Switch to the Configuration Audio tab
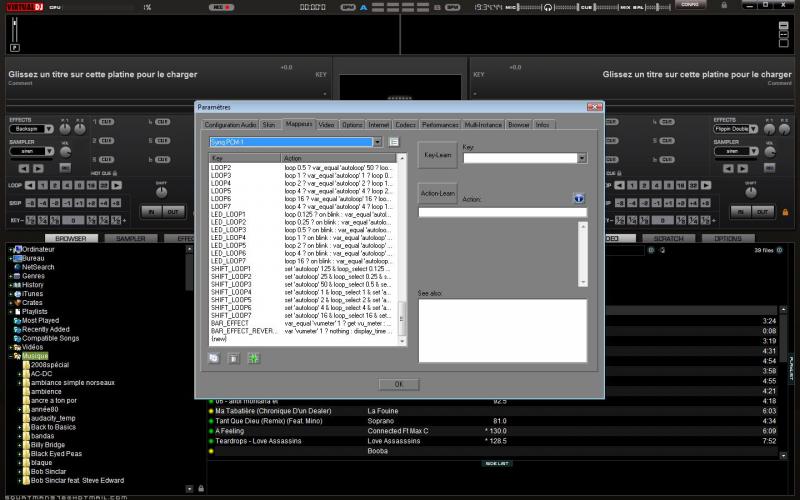This screenshot has width=800, height=500. tap(230, 124)
